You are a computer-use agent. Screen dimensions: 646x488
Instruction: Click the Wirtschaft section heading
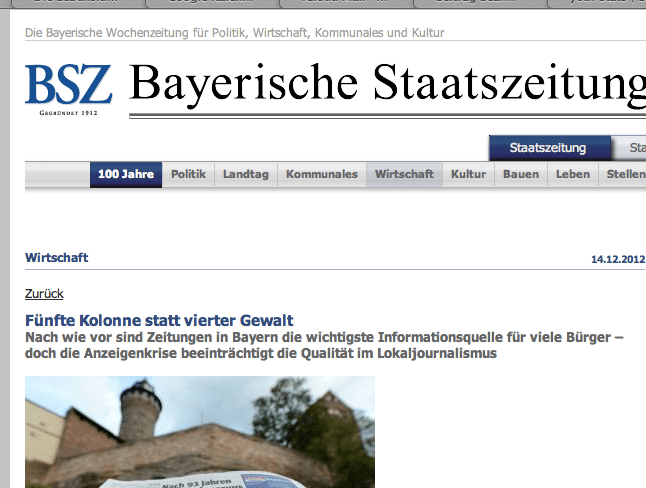(x=56, y=258)
